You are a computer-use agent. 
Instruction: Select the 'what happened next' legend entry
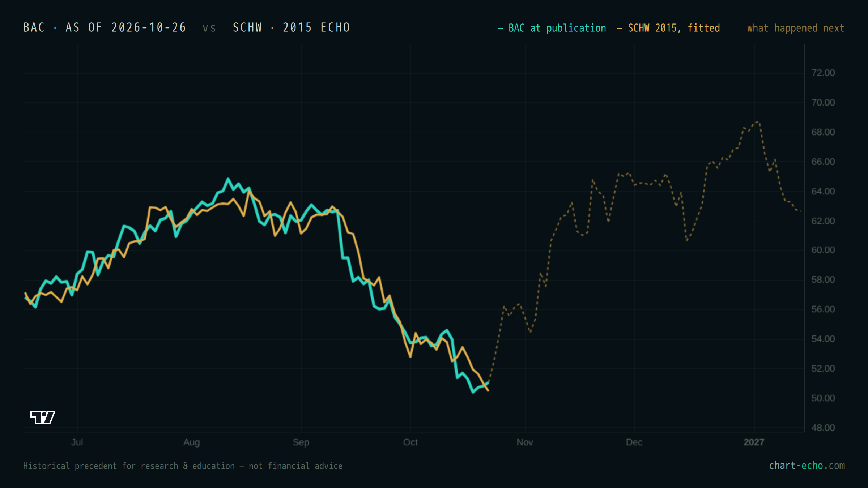tap(788, 28)
